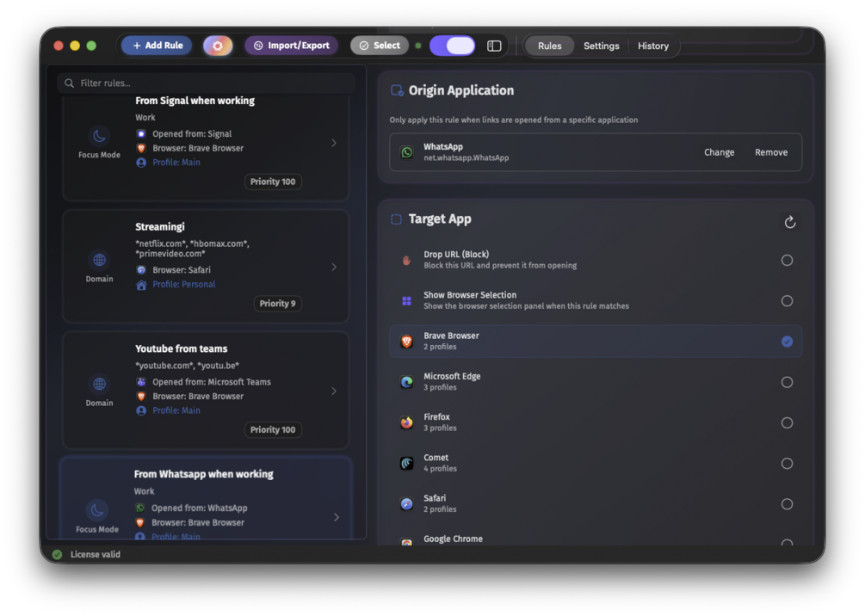This screenshot has width=865, height=616.
Task: Select the Safari radio option in Target App
Action: pyautogui.click(x=787, y=504)
